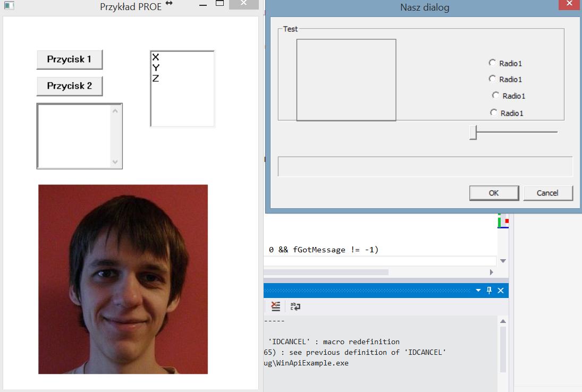
Task: Toggle auto-hide pin on output panel
Action: coord(489,291)
